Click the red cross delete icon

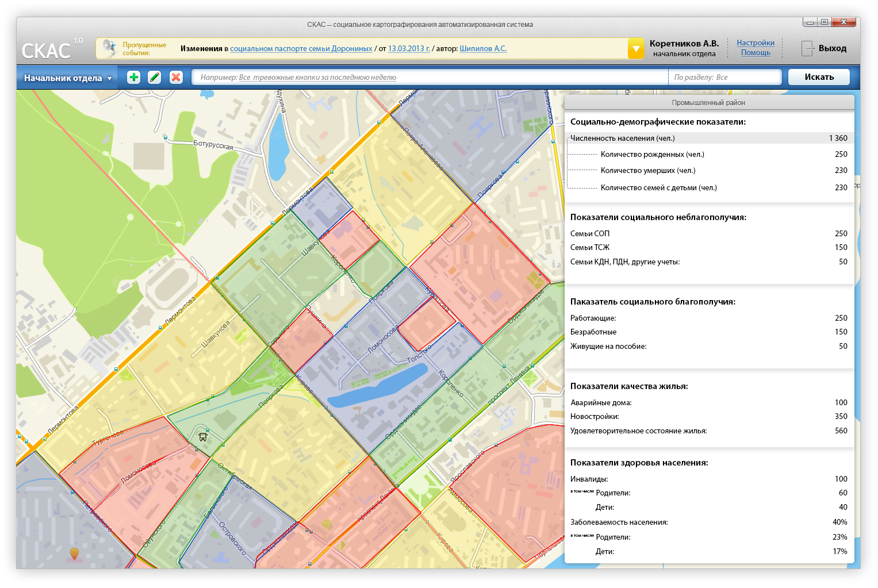click(x=176, y=77)
